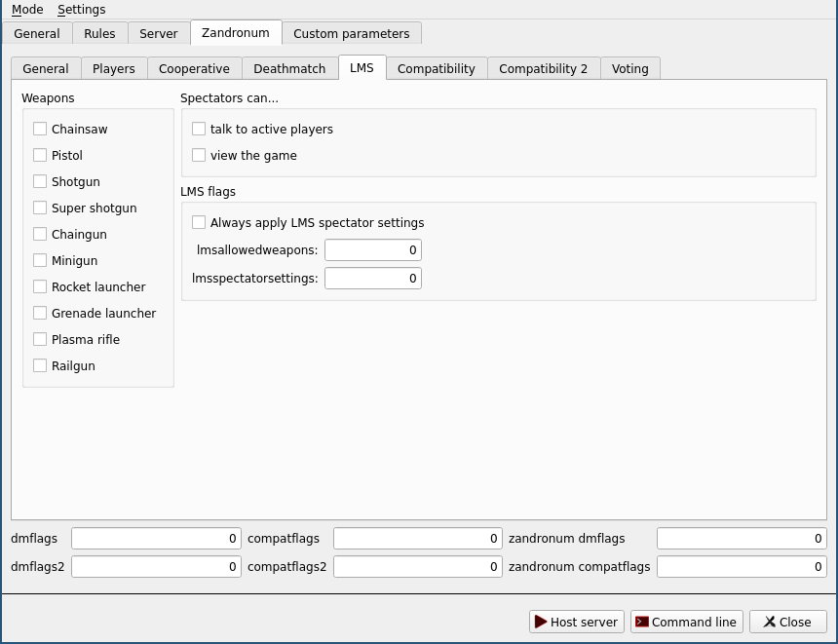Toggle the Super shotgun checkbox
This screenshot has width=838, height=644.
tap(40, 208)
